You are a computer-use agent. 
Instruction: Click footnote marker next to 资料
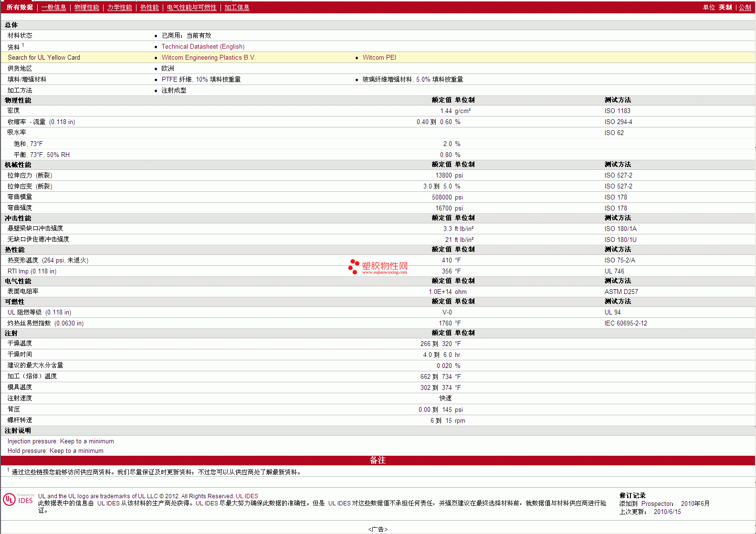[23, 45]
